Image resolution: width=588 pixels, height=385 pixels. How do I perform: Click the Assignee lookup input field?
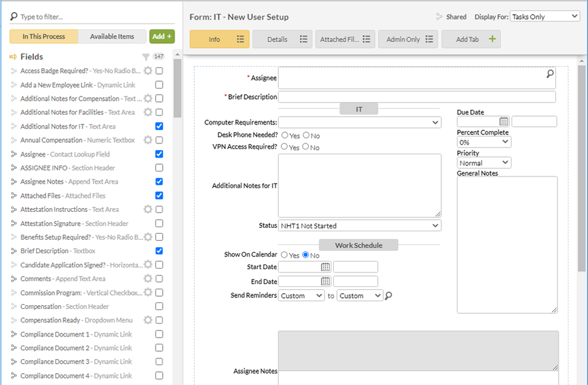(417, 78)
